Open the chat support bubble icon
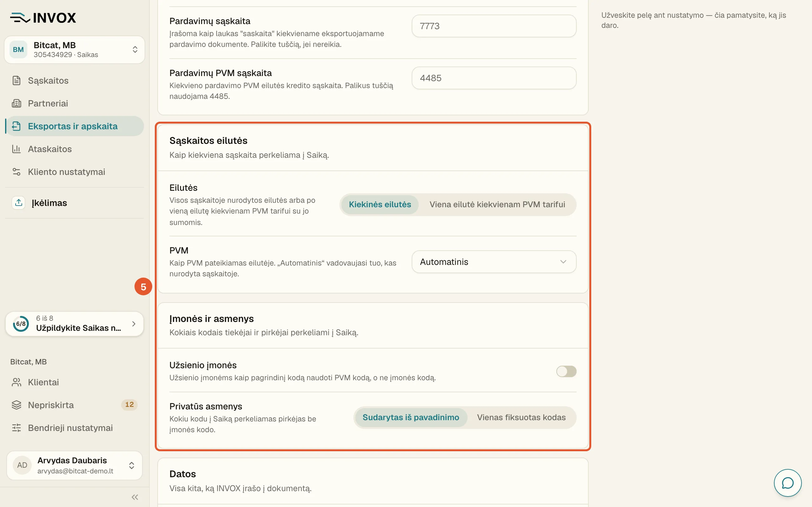 coord(788,483)
